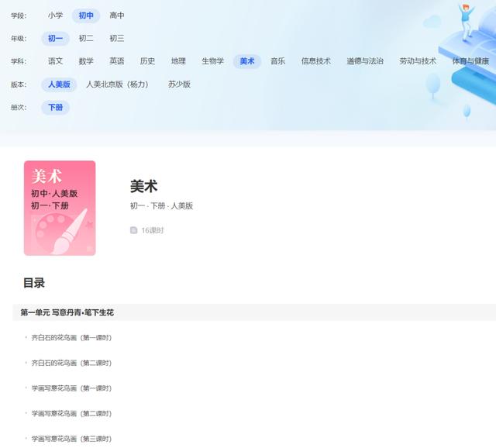Pick the 体育与健康 subject
This screenshot has height=448, width=496.
pyautogui.click(x=470, y=61)
